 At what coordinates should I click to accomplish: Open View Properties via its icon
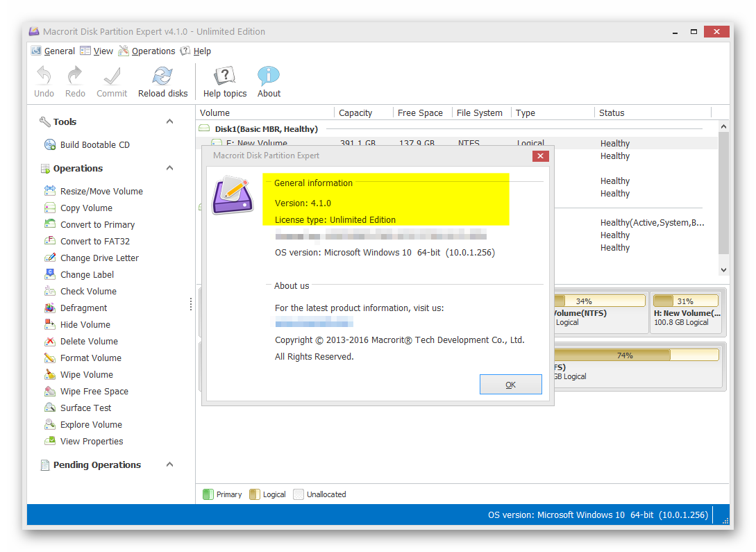pos(50,441)
